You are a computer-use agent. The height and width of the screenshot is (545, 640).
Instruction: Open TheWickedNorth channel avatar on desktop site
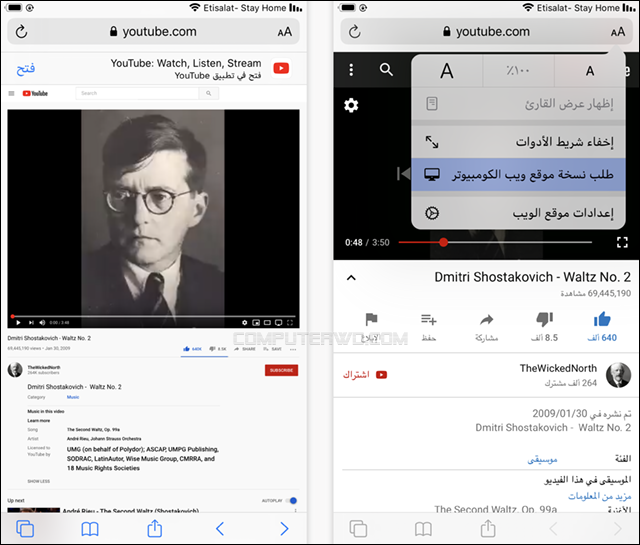coord(15,370)
